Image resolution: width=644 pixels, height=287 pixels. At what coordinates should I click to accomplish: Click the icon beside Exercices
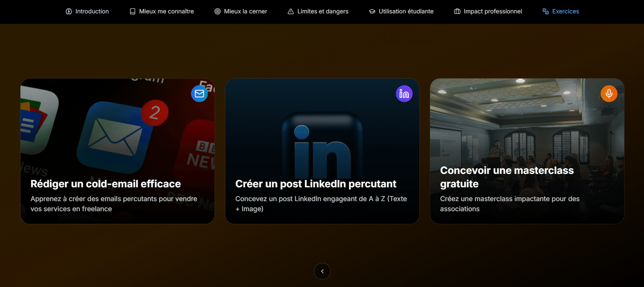pyautogui.click(x=545, y=11)
